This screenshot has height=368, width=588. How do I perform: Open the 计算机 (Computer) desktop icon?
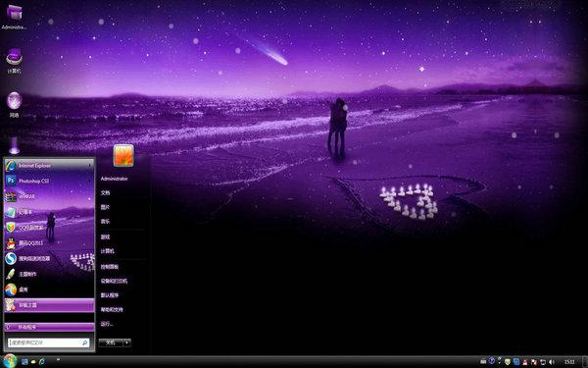(15, 61)
